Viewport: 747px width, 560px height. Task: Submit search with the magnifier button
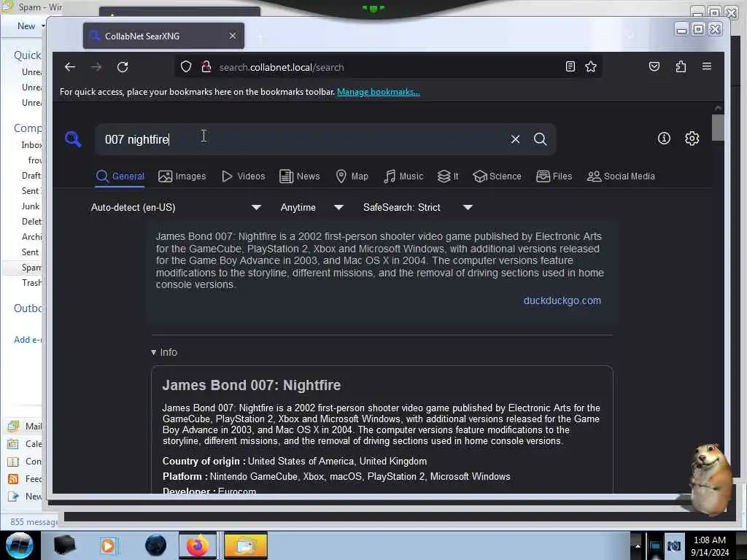(x=540, y=139)
